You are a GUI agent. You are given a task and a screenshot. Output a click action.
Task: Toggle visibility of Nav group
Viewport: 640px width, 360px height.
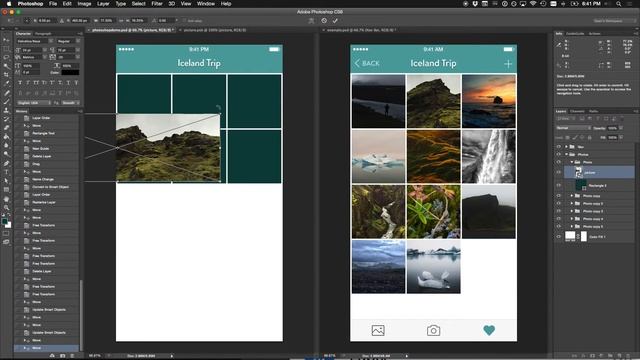[x=559, y=147]
